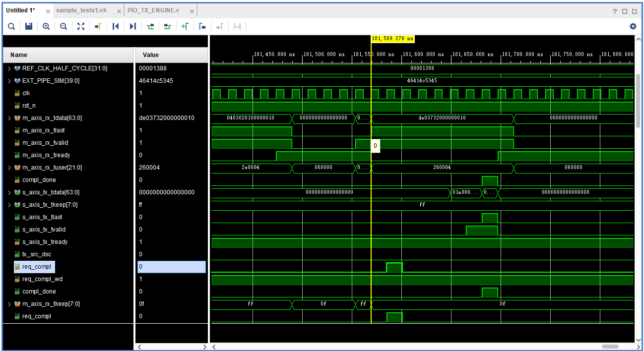Viewport: 644px width, 351px height.
Task: Close the sample_tests1.vh tab
Action: point(119,11)
